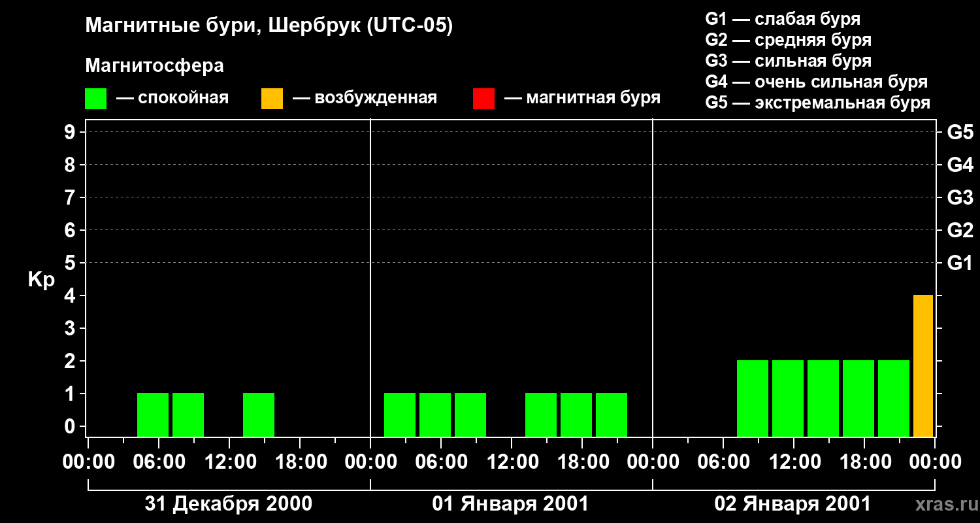The height and width of the screenshot is (523, 980).
Task: Click the right-axis label 'G5'
Action: [960, 132]
